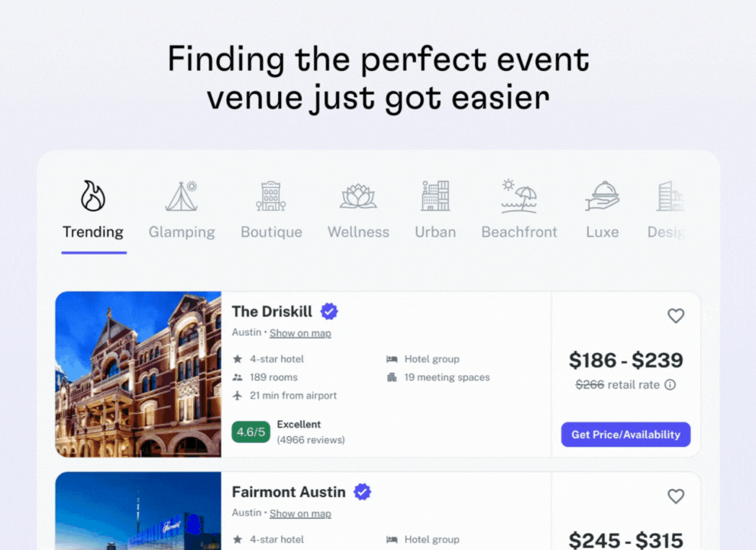Show Fairmont Austin on map
The height and width of the screenshot is (550, 756).
300,513
